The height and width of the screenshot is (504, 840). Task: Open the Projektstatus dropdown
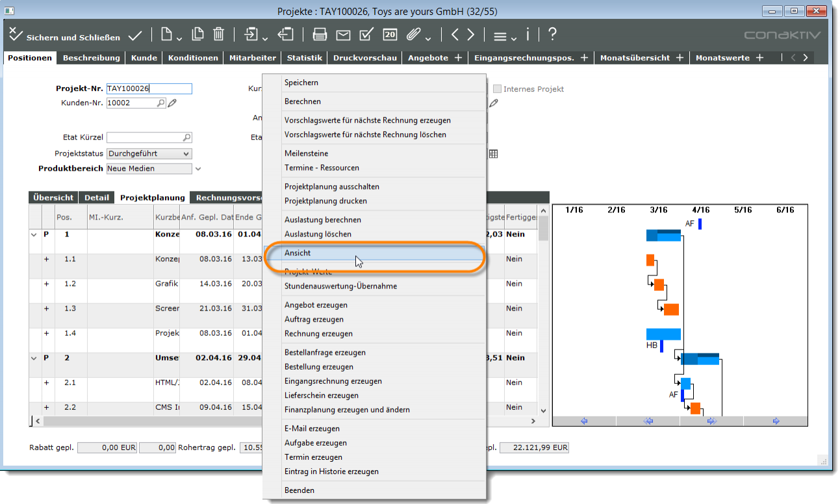(x=186, y=154)
